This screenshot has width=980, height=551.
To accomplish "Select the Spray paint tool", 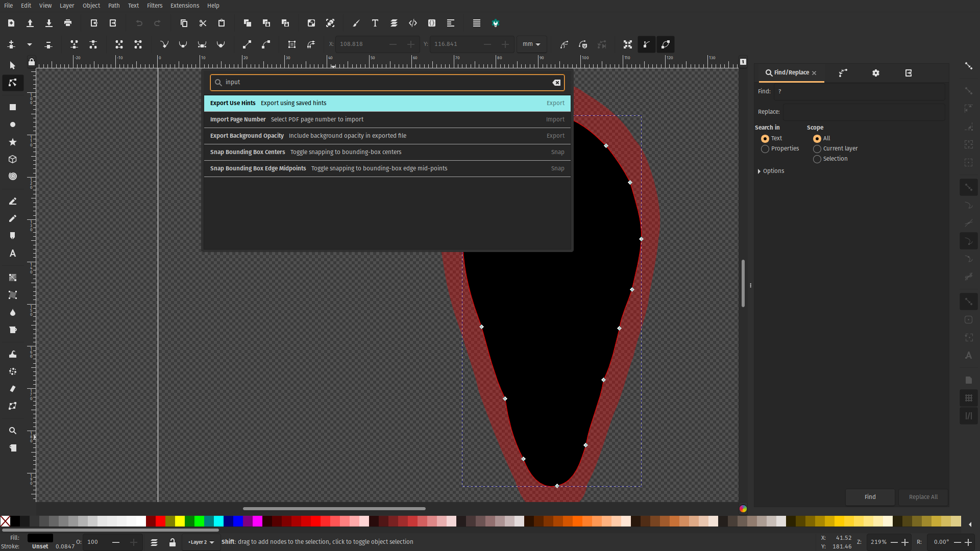I will [12, 371].
